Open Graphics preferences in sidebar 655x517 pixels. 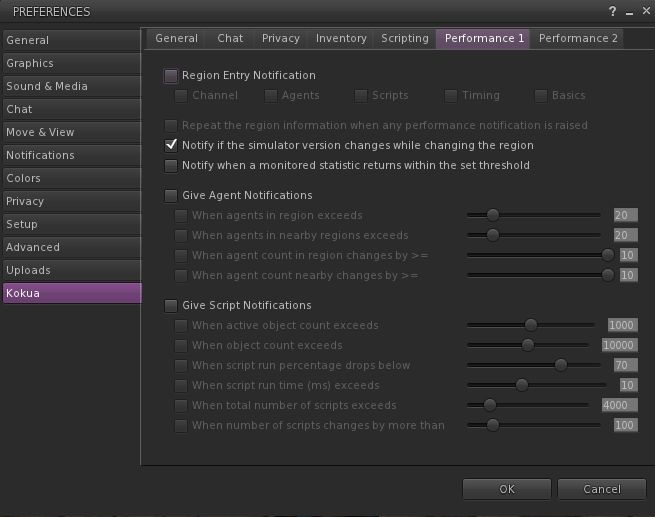tap(71, 63)
